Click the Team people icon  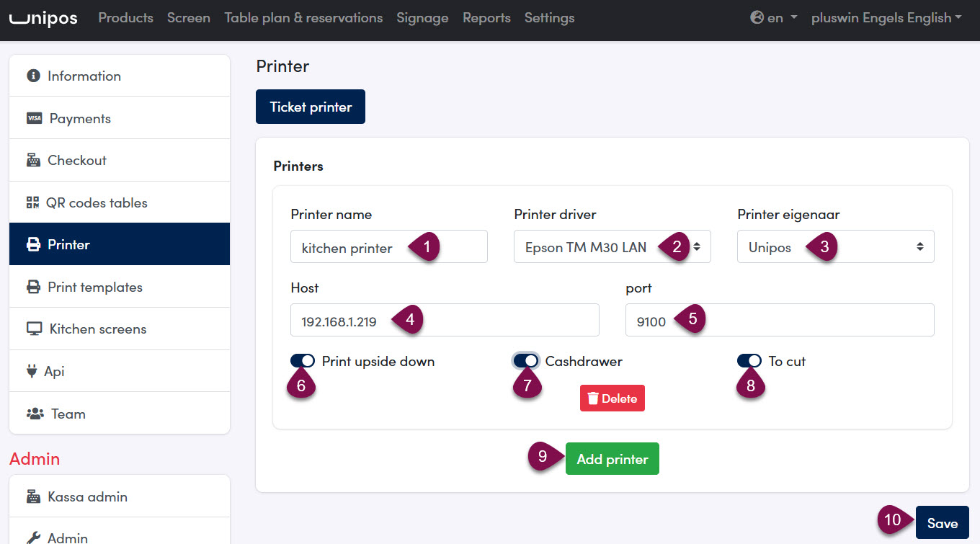point(35,414)
